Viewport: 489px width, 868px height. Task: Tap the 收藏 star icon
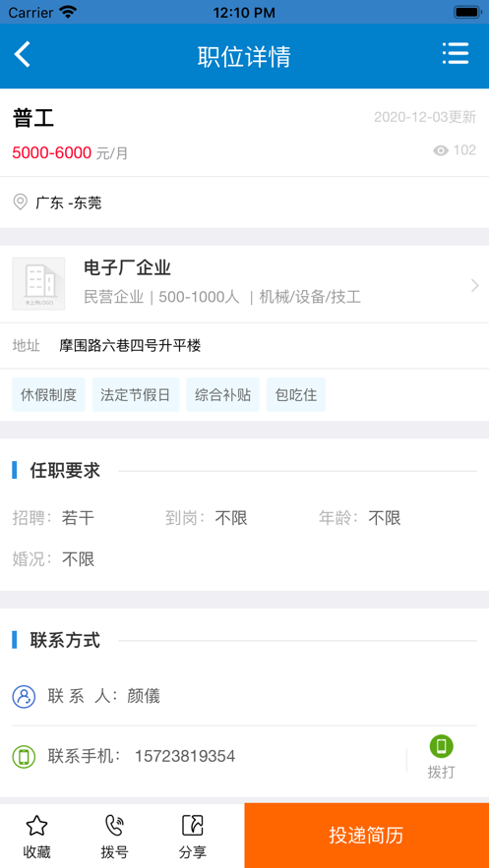pos(36,827)
